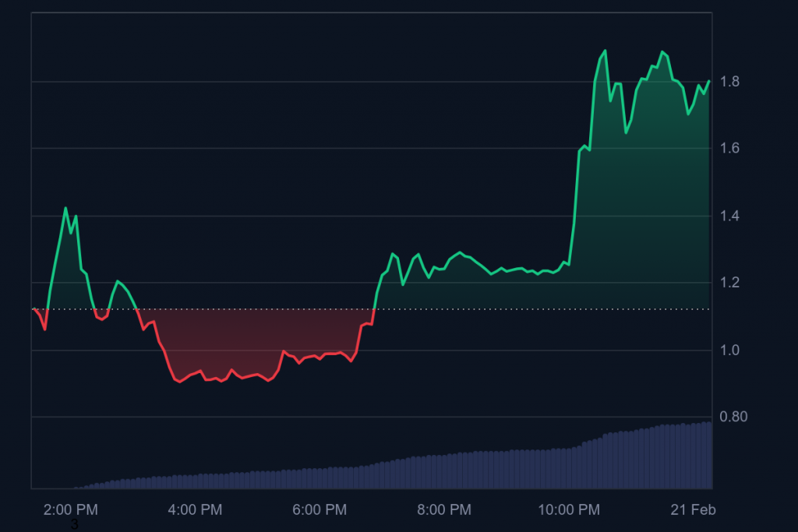Click the 1.2 price axis label

[729, 282]
